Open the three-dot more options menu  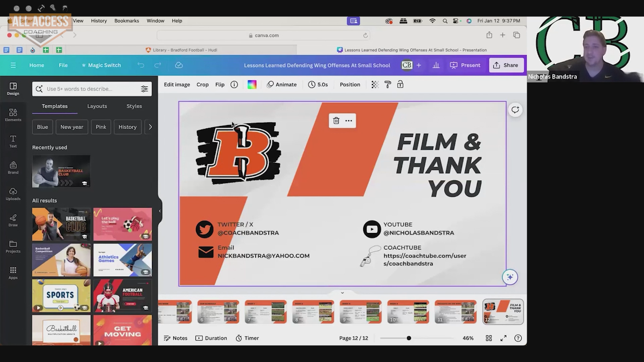pos(348,121)
